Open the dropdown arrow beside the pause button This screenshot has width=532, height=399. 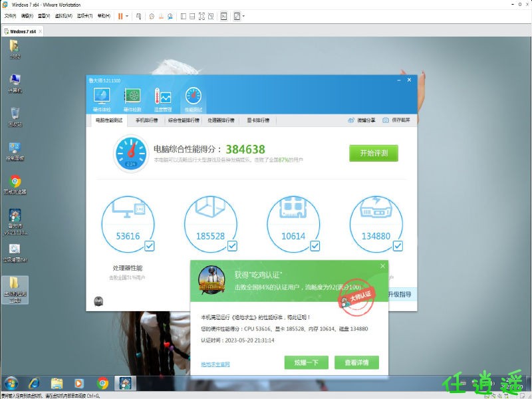point(127,16)
